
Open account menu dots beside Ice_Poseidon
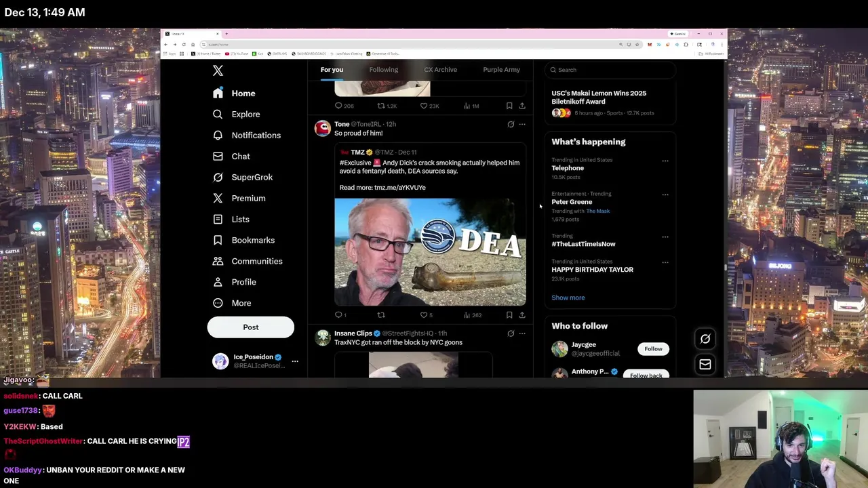pos(295,361)
